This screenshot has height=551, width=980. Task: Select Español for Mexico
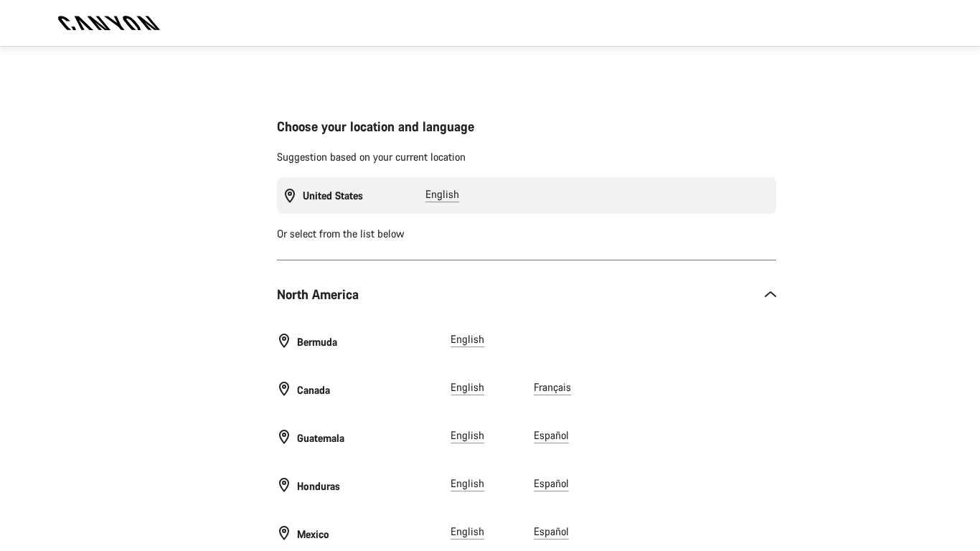(x=551, y=532)
